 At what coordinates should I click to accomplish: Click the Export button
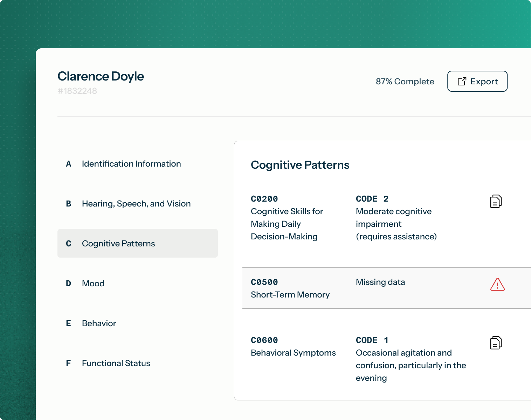tap(477, 81)
